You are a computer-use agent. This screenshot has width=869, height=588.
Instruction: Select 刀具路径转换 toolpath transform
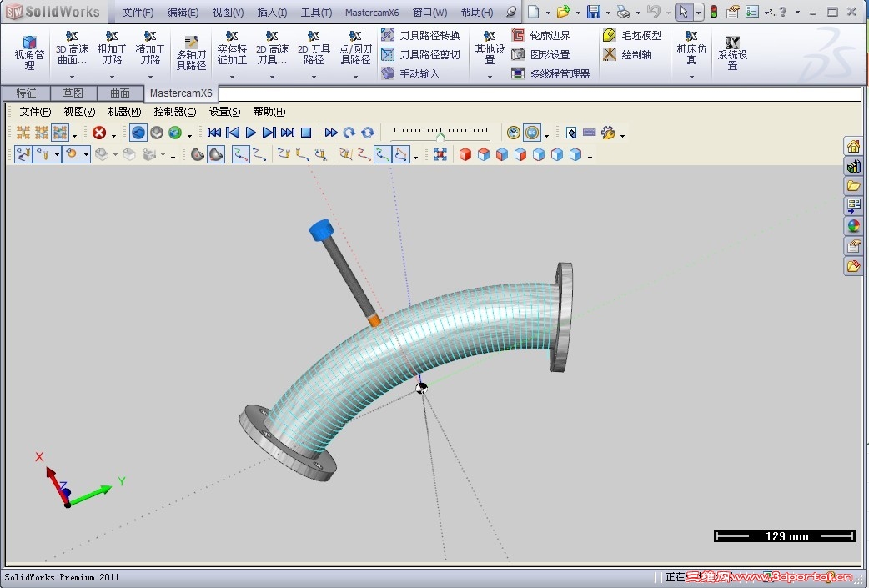(x=420, y=36)
